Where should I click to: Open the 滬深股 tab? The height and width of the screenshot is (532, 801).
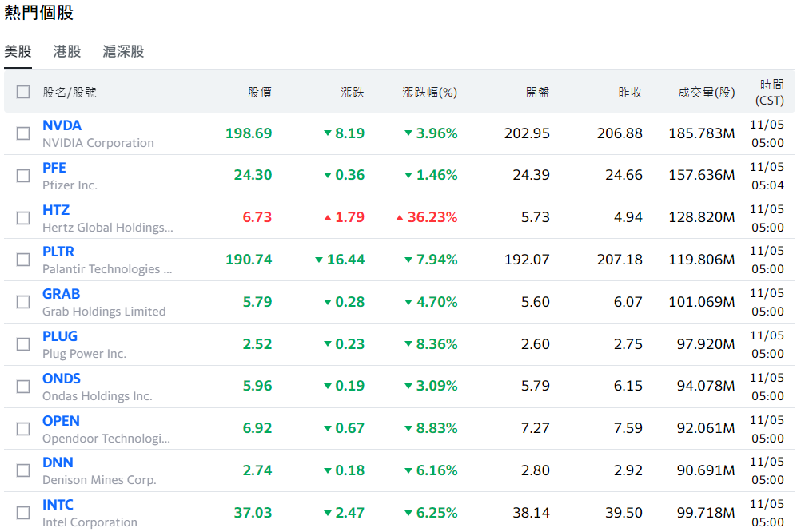(x=123, y=51)
